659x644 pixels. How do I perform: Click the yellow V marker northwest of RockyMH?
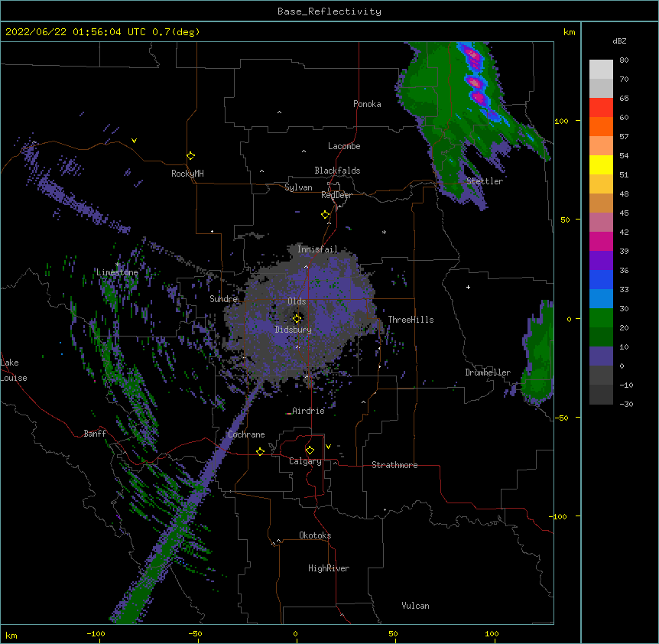click(134, 141)
